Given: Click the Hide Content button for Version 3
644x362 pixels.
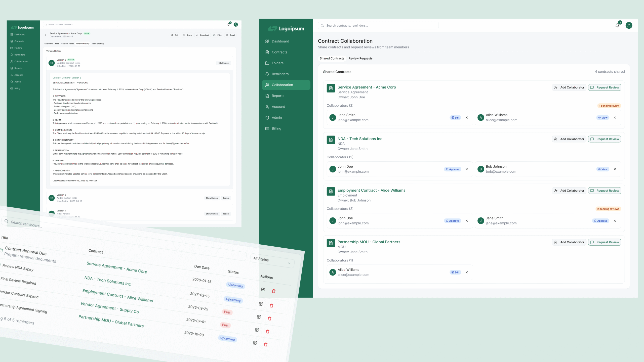Looking at the screenshot, I should click(223, 63).
